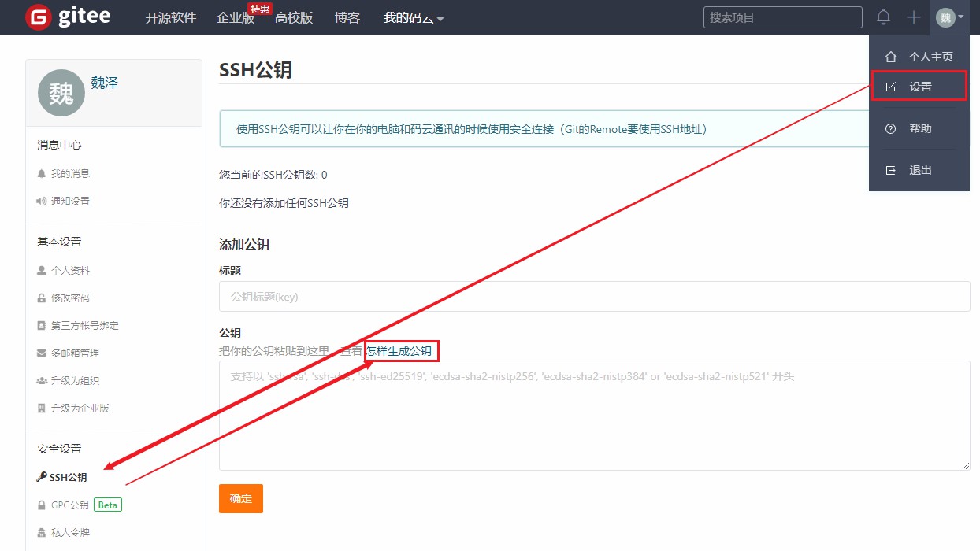This screenshot has width=980, height=551.
Task: Open the 魏泽 username link
Action: click(x=105, y=83)
